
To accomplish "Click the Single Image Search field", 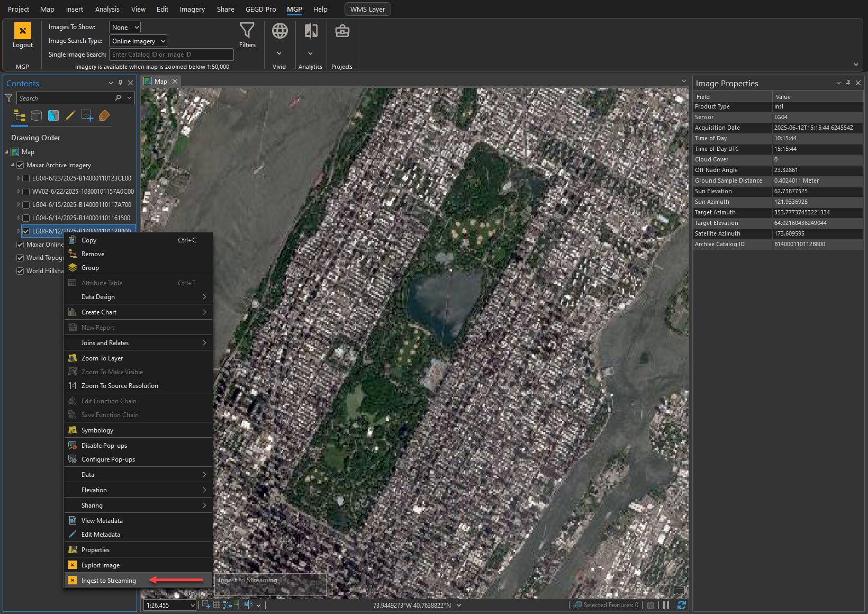I will 171,55.
